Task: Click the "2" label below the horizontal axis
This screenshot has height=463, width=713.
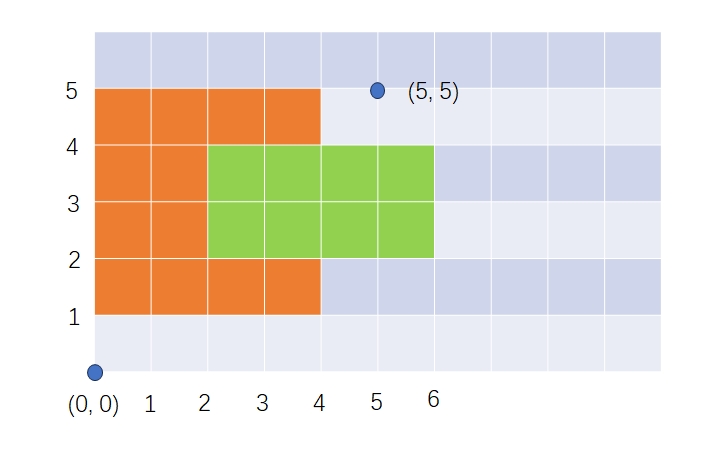Action: [x=205, y=404]
